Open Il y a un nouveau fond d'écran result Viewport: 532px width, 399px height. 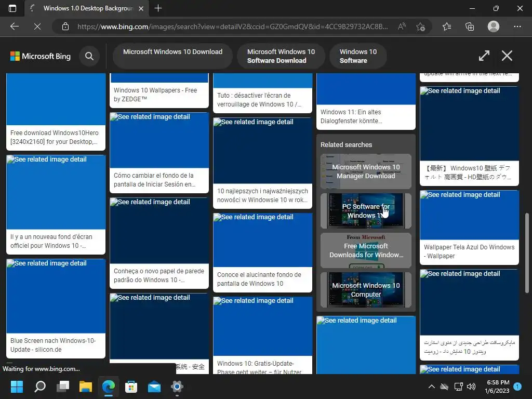click(56, 241)
